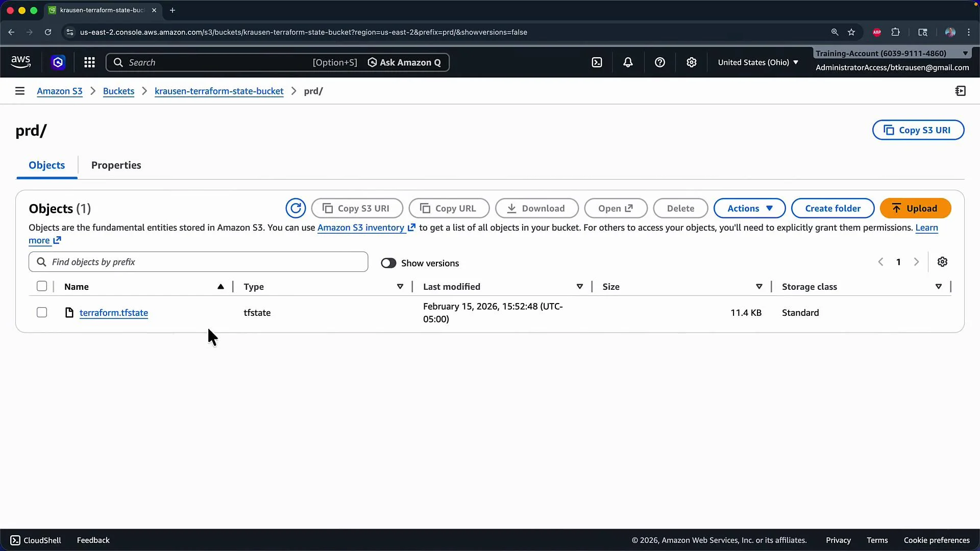Select all objects with header checkbox
The height and width of the screenshot is (551, 980).
click(42, 286)
